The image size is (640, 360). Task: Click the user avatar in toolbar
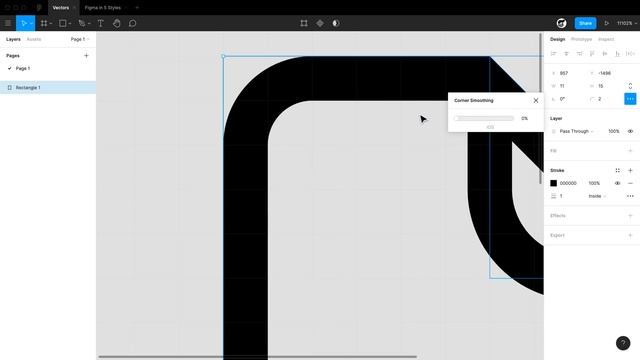click(562, 23)
